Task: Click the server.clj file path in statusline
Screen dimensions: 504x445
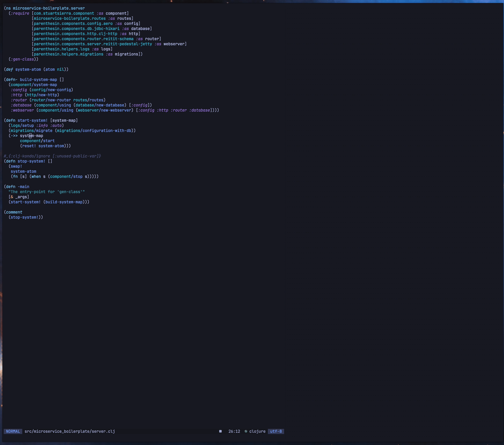Action: [x=70, y=431]
